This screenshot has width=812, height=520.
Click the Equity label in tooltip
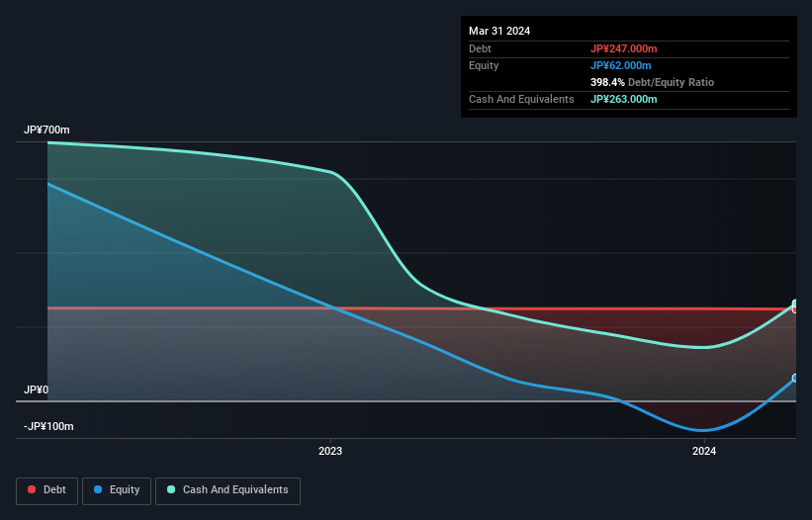tap(484, 65)
